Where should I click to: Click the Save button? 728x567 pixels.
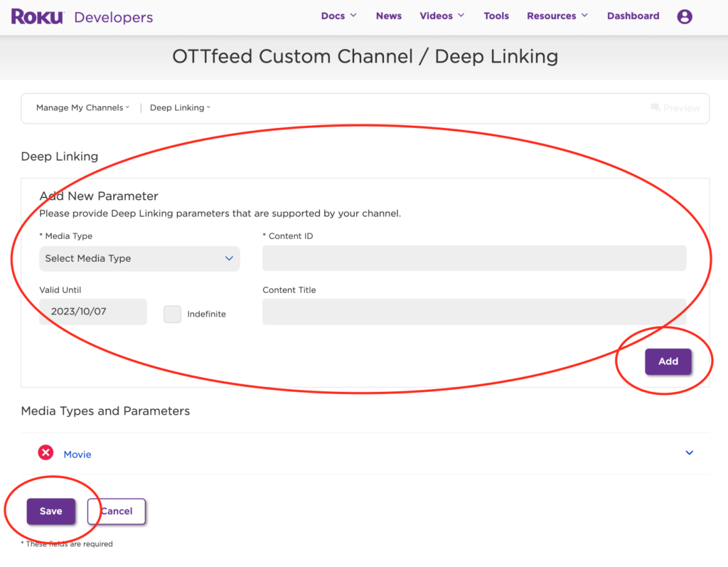(x=51, y=512)
